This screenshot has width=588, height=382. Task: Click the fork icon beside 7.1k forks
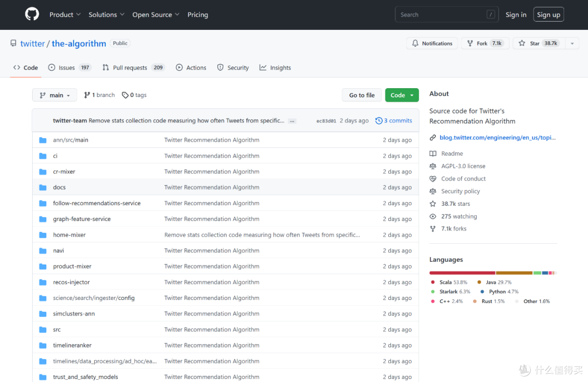[433, 229]
